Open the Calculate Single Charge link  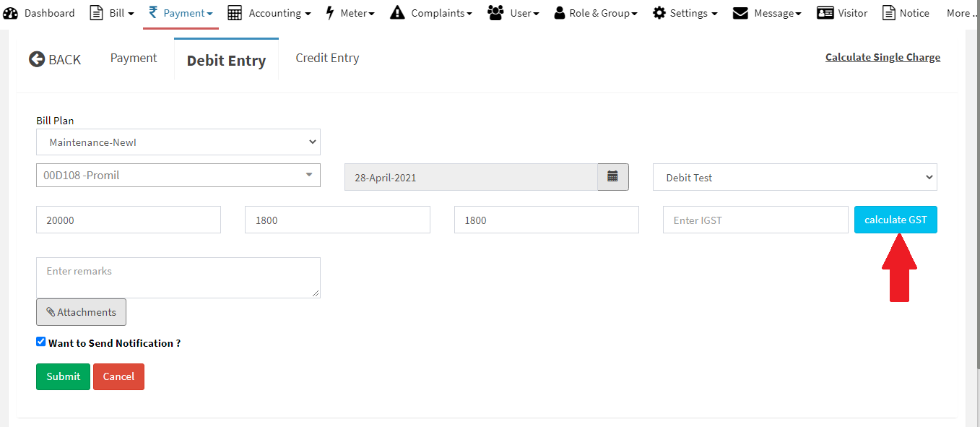pos(883,57)
